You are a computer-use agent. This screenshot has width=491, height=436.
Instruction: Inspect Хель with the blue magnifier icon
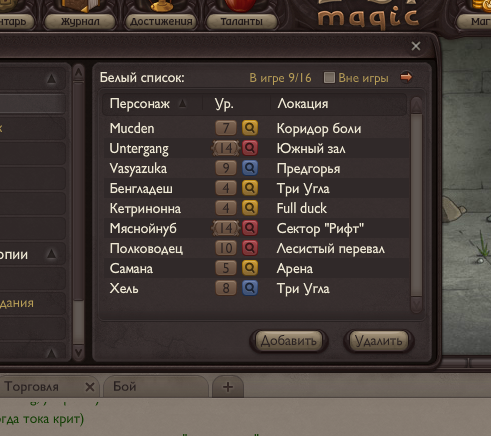[x=250, y=288]
